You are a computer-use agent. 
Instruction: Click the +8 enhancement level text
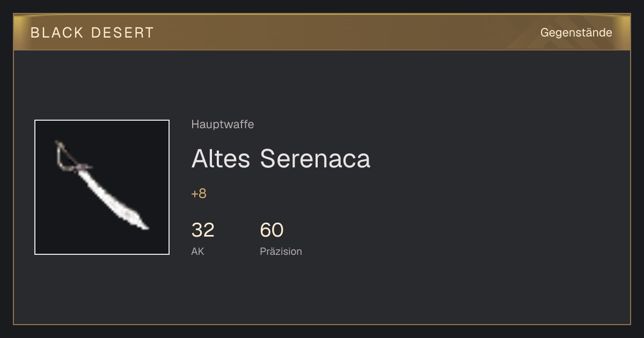tap(199, 194)
